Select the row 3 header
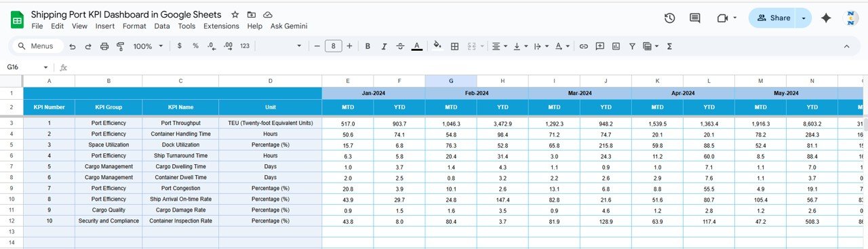This screenshot has width=868, height=249. pos(12,123)
